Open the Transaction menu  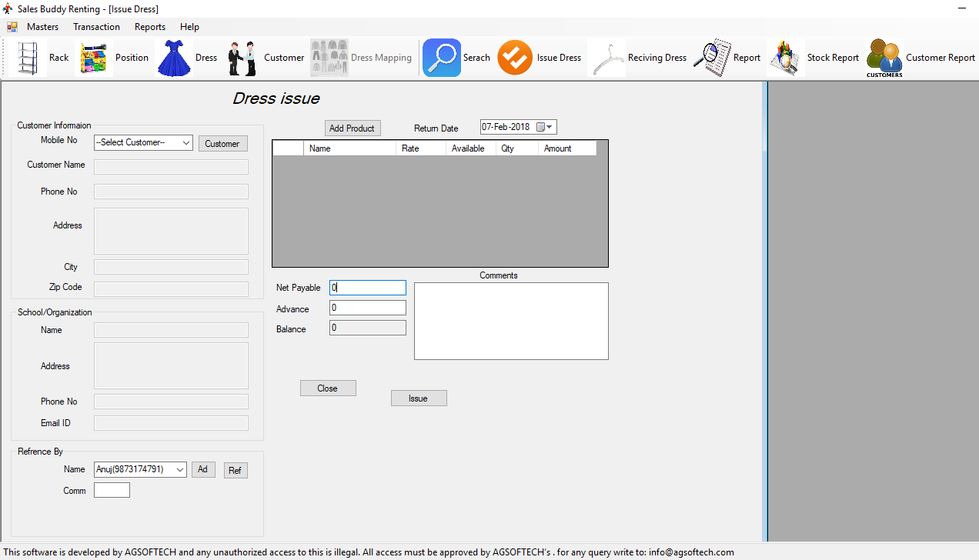[96, 27]
